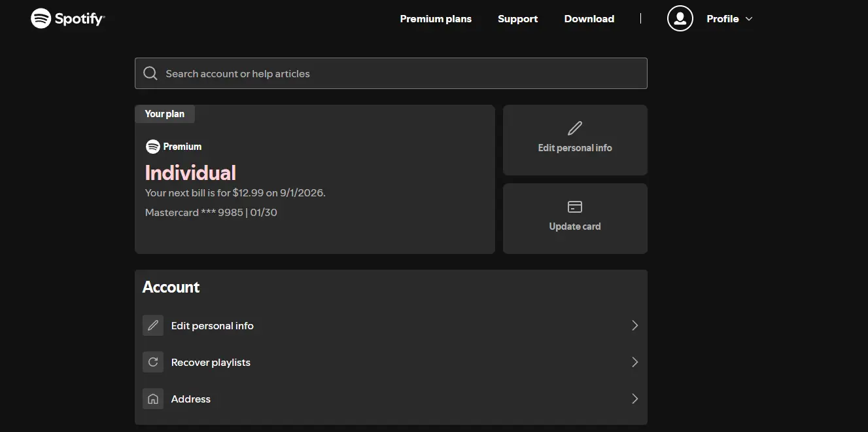Open the chevron on Recover playlists row
Viewport: 868px width, 432px height.
click(634, 362)
